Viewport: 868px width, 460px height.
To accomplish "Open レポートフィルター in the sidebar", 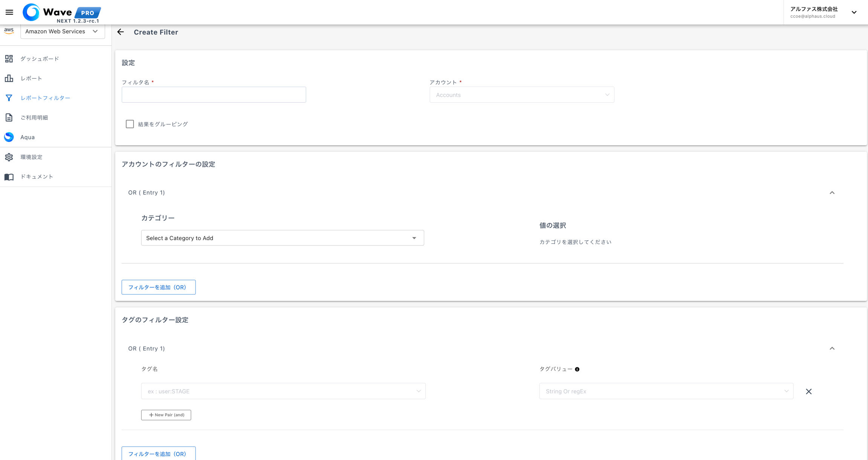I will point(45,98).
